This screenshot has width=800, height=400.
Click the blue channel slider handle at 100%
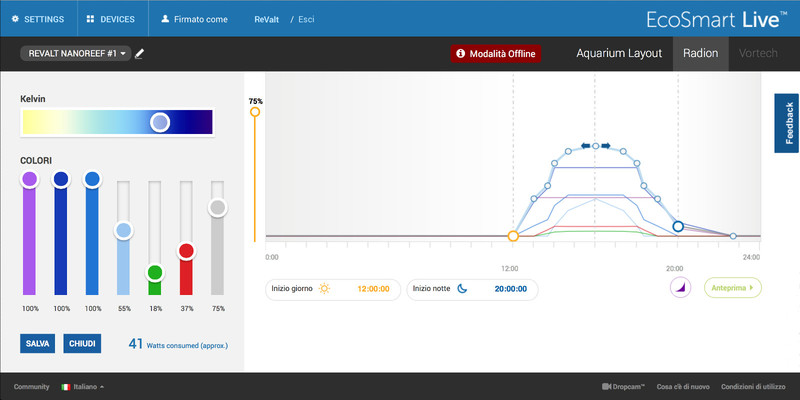[x=92, y=179]
